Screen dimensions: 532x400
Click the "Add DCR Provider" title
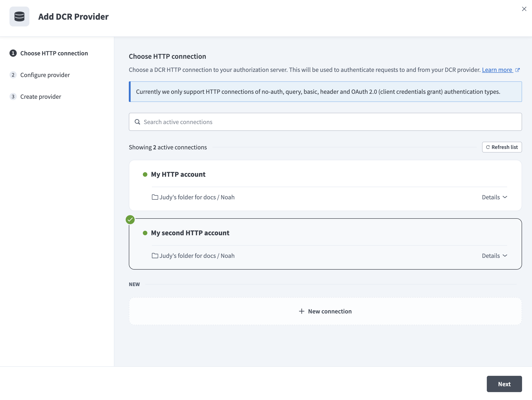[x=73, y=16]
